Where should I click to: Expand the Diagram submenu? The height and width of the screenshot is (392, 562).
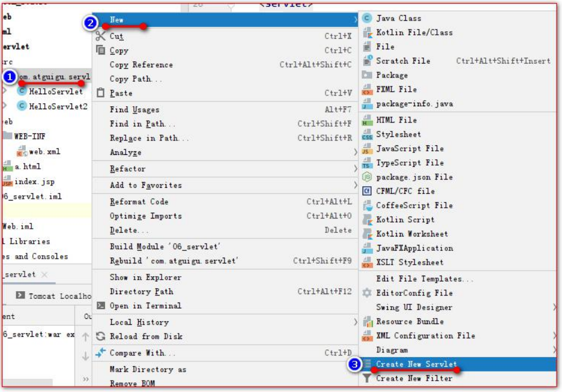554,350
